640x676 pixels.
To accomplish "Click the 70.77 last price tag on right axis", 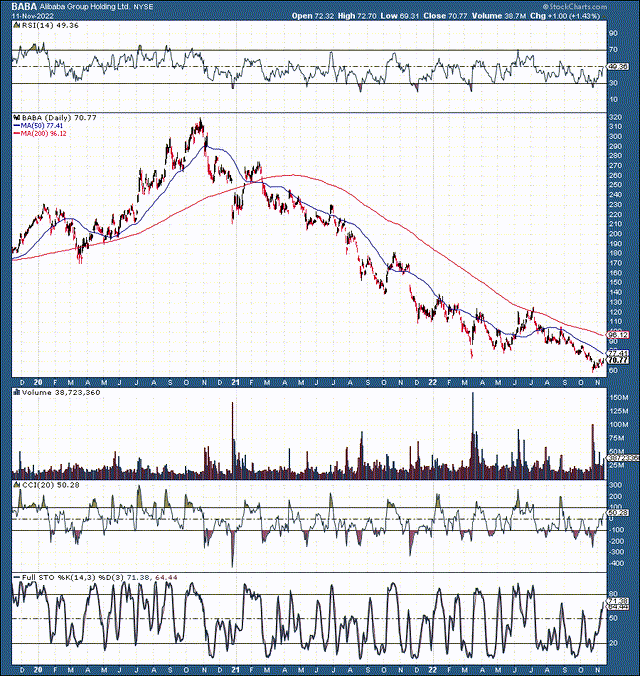I will (x=618, y=360).
